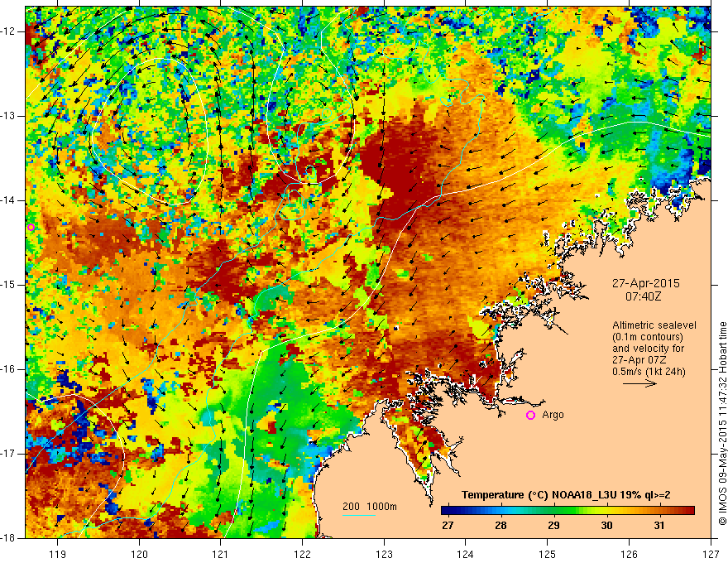Click the "Altimetric sealevel" text line
The height and width of the screenshot is (563, 728).
(654, 325)
